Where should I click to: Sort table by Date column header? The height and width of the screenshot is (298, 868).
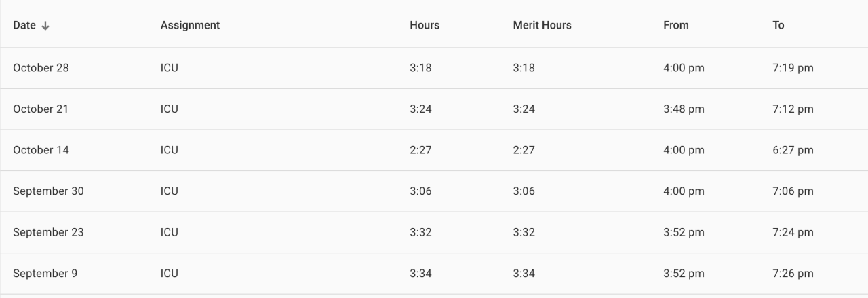(x=25, y=25)
